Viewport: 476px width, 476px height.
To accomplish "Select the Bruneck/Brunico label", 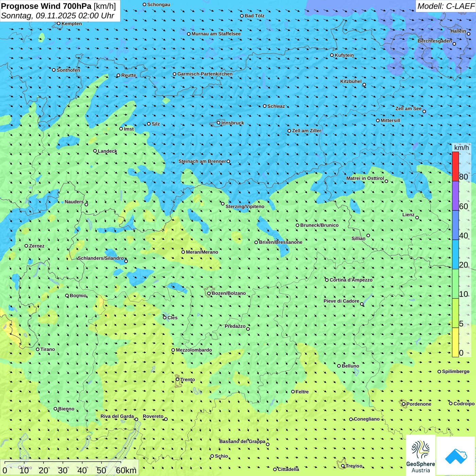I will [319, 225].
